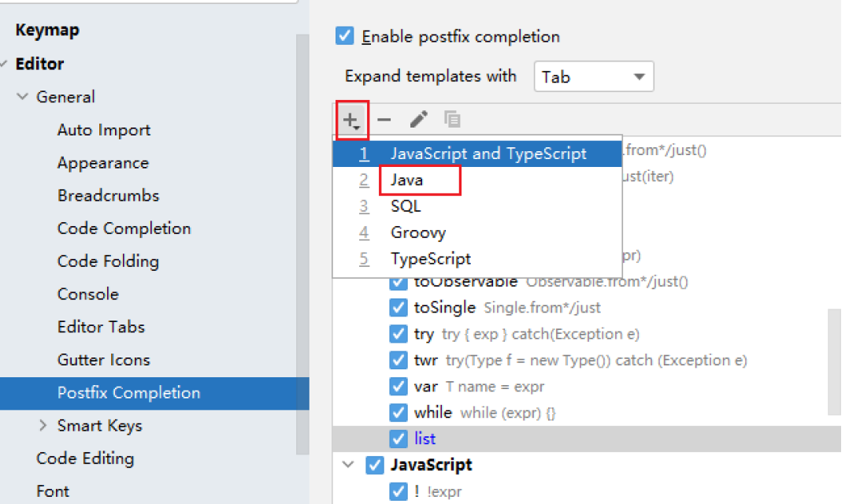Click the plus add template icon
This screenshot has height=504, width=849.
coord(352,120)
